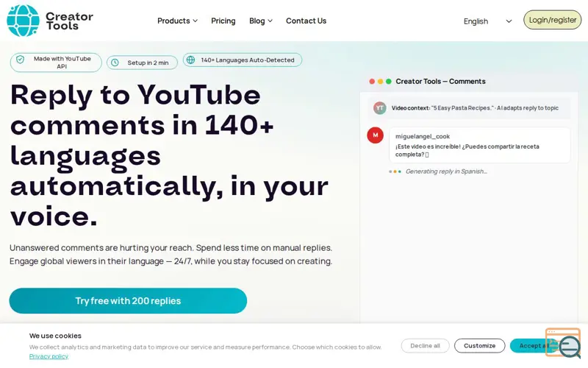The width and height of the screenshot is (588, 368).
Task: Click the green window dot in Comments panel
Action: point(389,82)
